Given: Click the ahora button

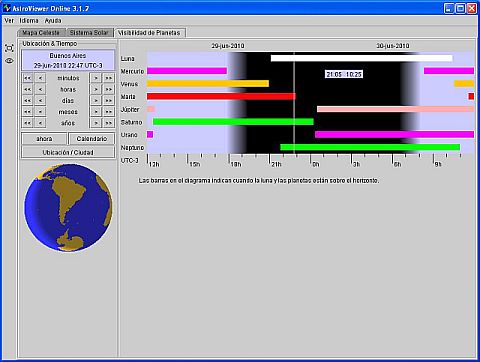Looking at the screenshot, I should click(x=44, y=139).
